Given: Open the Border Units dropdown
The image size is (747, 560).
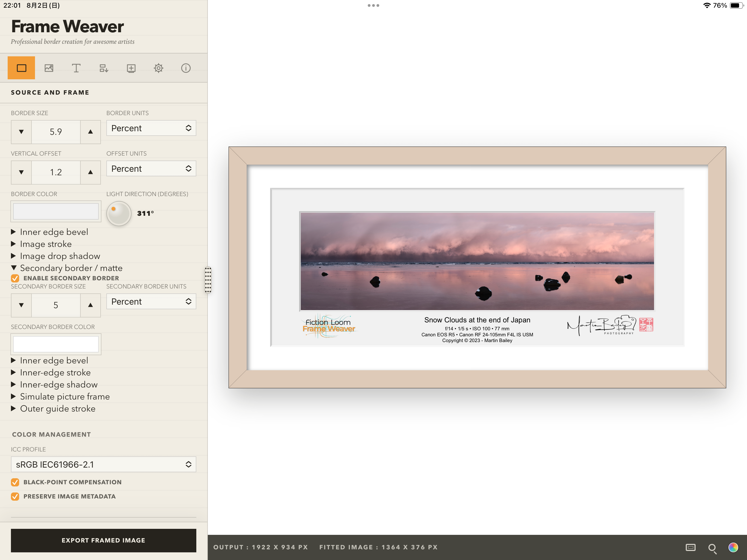Looking at the screenshot, I should click(x=151, y=128).
